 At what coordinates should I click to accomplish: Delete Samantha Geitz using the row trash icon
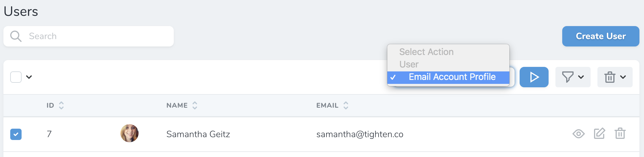[x=620, y=133]
